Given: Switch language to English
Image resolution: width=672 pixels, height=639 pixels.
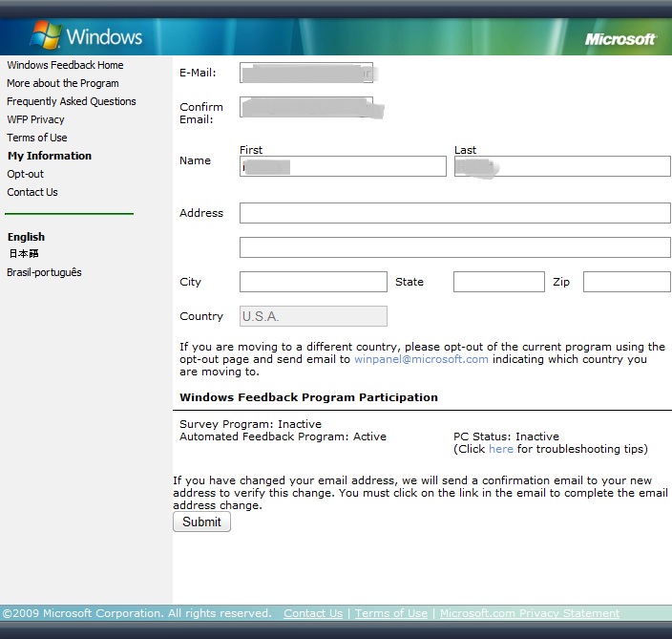Looking at the screenshot, I should pyautogui.click(x=26, y=237).
